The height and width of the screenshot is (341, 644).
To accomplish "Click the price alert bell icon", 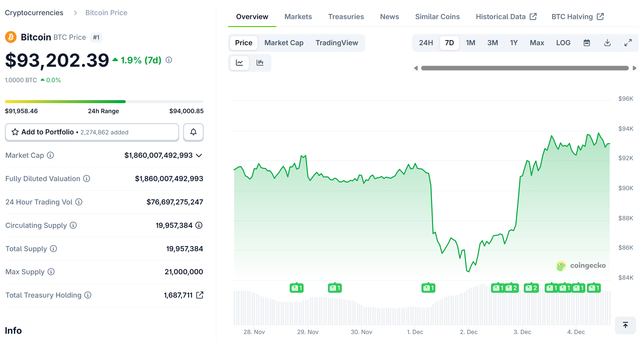I will [193, 132].
